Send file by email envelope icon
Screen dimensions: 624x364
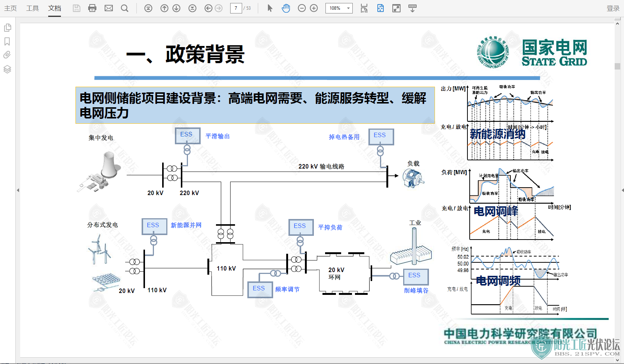109,8
